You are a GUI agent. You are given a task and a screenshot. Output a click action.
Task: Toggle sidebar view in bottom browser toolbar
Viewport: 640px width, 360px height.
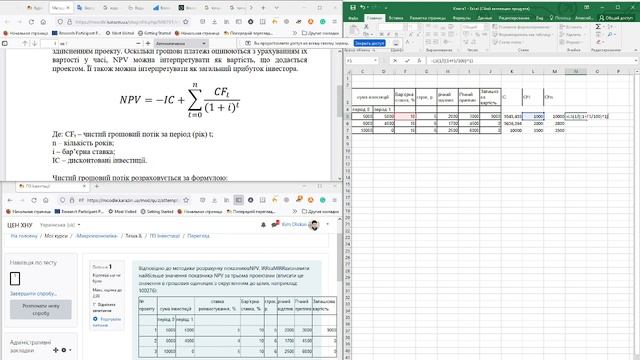238,200
